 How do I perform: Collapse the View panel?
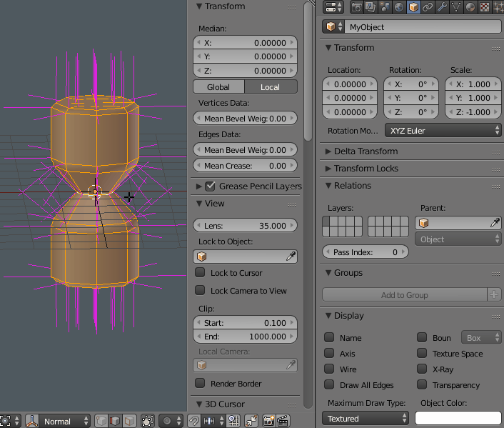click(x=199, y=204)
